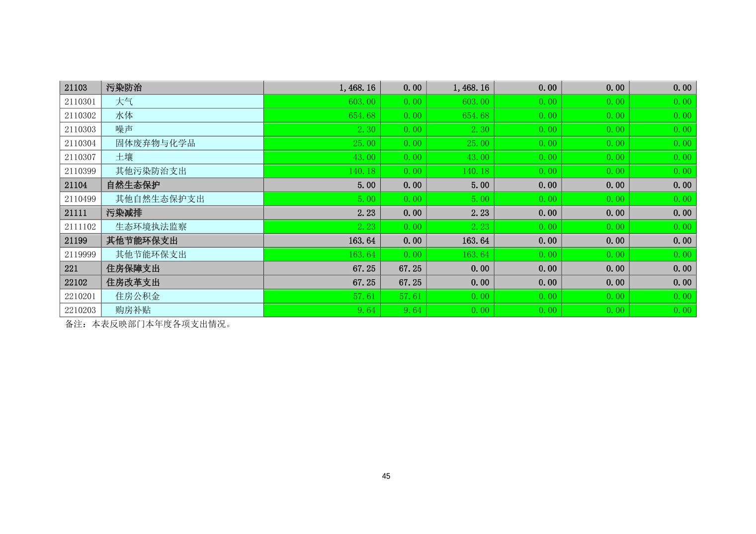Select the code cell 2119999

click(80, 254)
